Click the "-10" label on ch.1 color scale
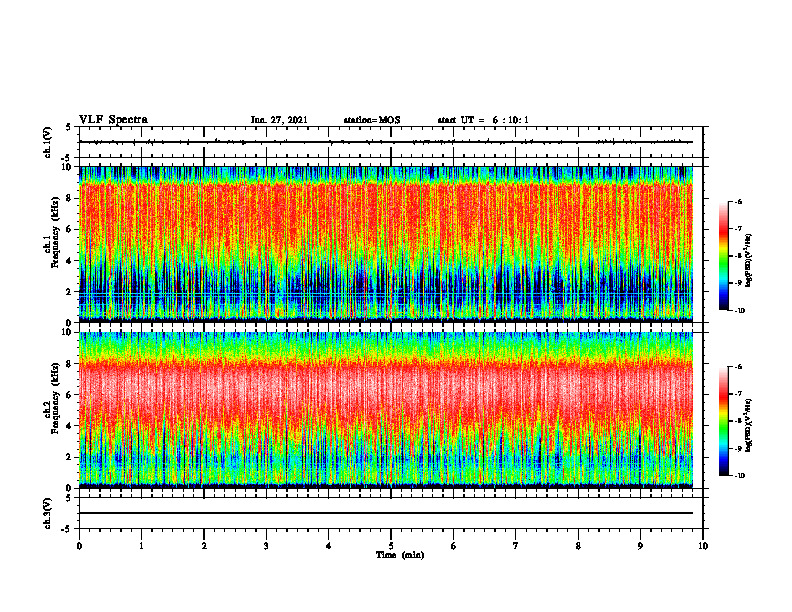The image size is (792, 612). tap(739, 311)
